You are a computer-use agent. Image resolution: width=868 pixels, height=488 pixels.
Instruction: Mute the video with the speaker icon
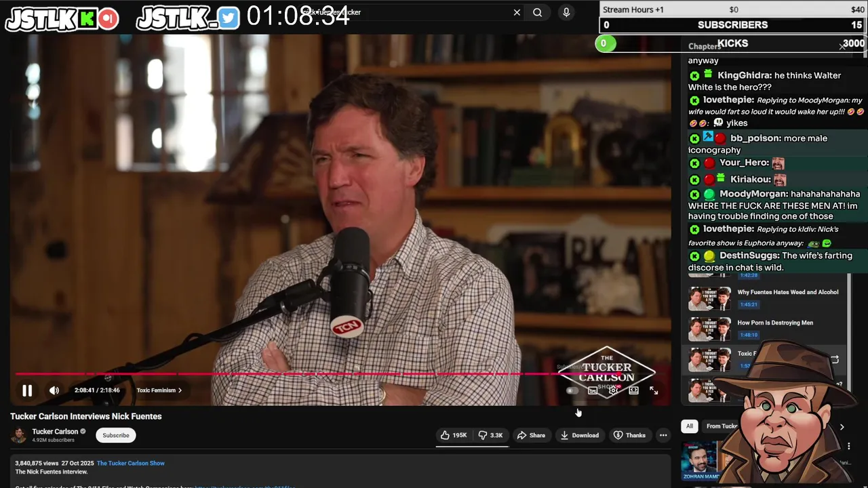(x=54, y=390)
